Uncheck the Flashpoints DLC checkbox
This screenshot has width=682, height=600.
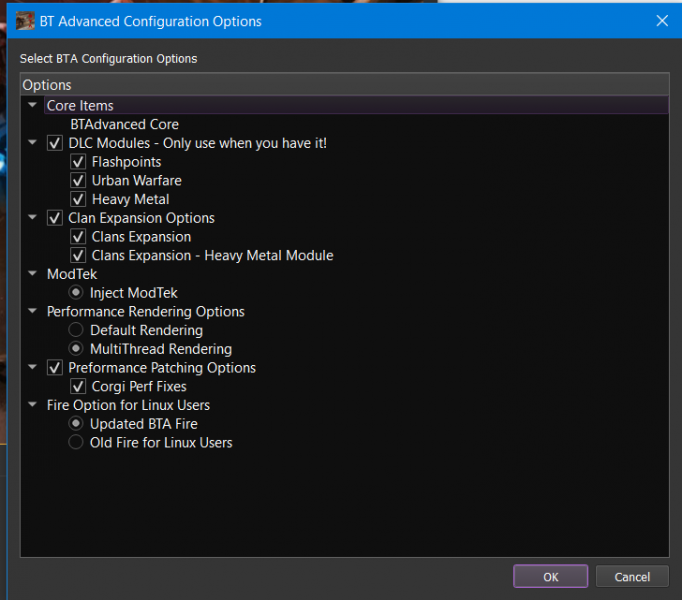click(x=77, y=162)
